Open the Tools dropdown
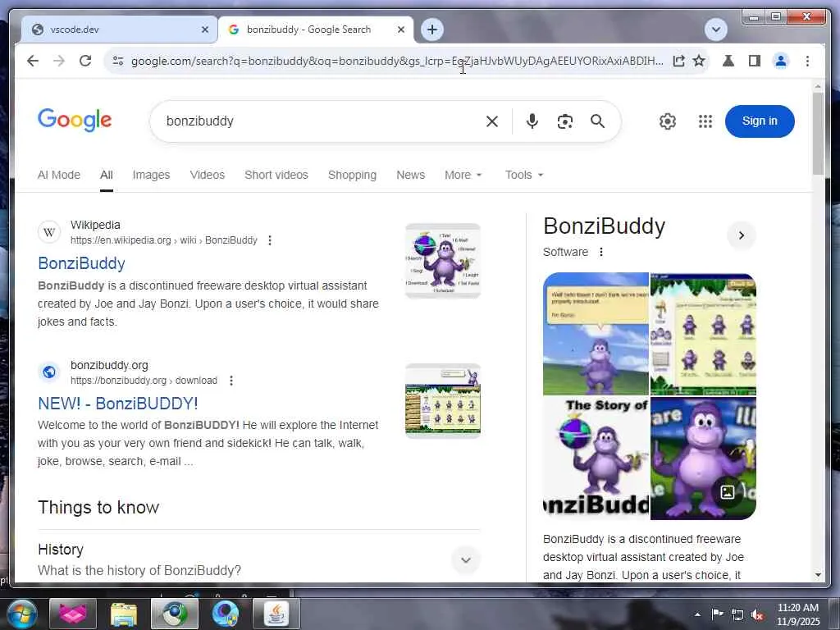The width and height of the screenshot is (840, 630). coord(524,175)
